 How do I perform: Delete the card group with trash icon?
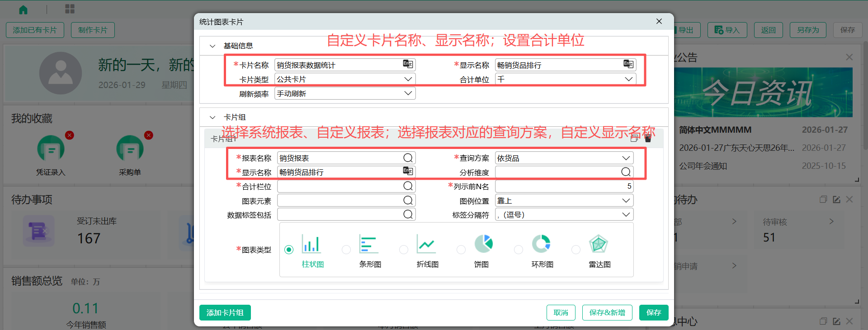click(648, 138)
